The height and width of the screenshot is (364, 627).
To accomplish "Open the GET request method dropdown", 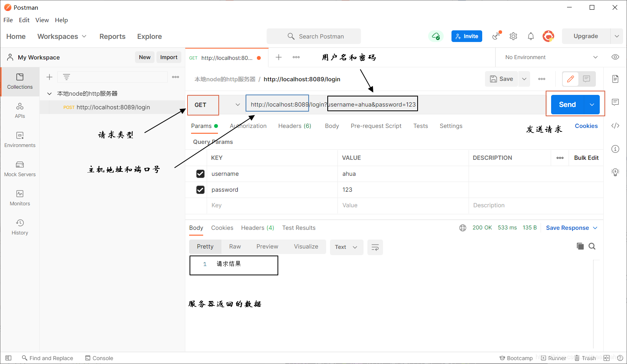I will (x=237, y=105).
